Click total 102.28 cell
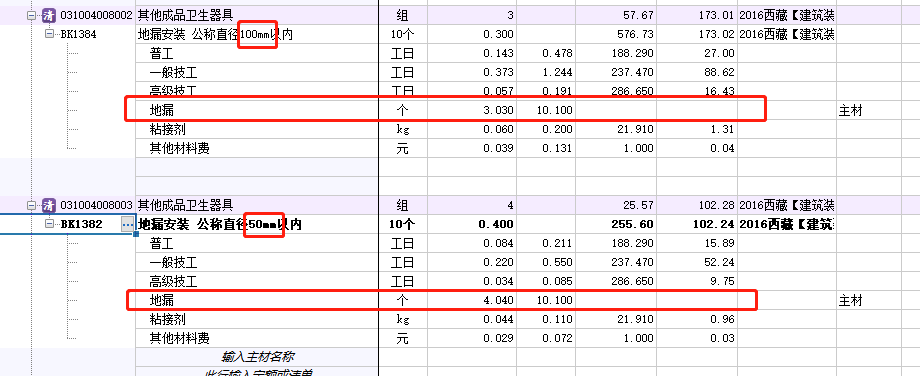This screenshot has width=920, height=376. [x=696, y=205]
